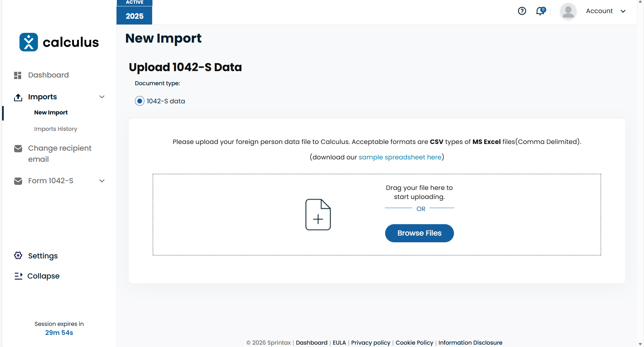Download the sample spreadsheet here link
The width and height of the screenshot is (644, 347).
pyautogui.click(x=400, y=157)
